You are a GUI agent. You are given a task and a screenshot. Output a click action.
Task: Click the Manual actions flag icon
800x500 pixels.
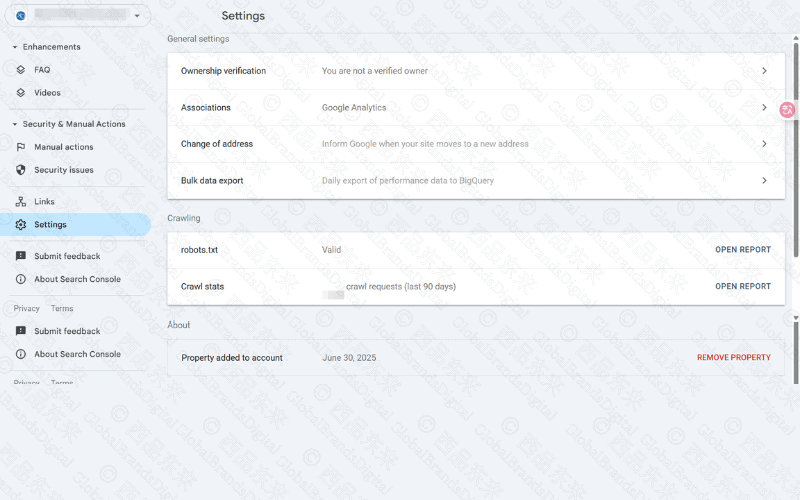21,147
